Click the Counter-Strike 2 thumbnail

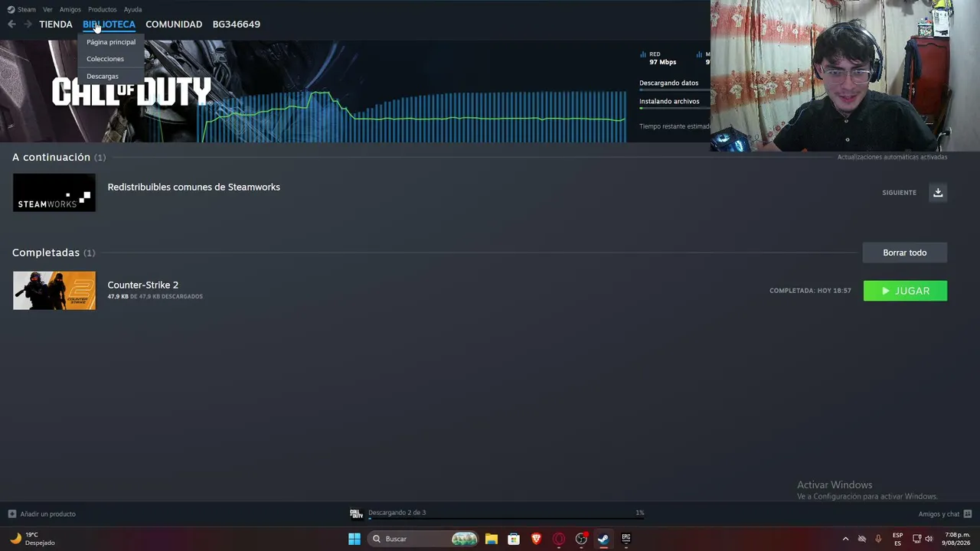[54, 291]
